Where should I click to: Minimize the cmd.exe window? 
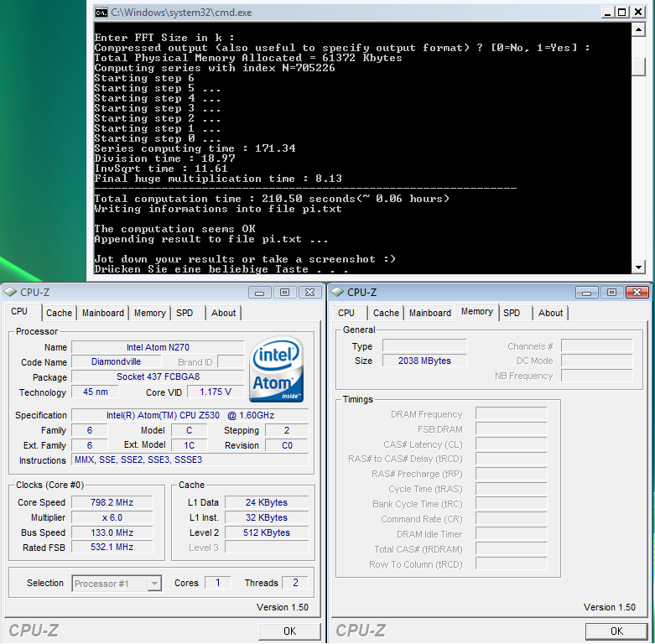(607, 13)
